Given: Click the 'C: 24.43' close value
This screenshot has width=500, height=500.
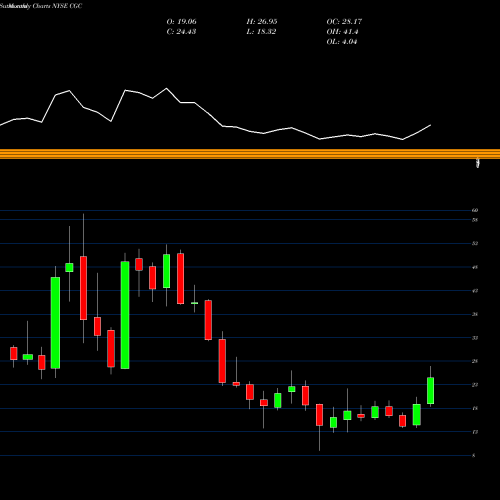Looking at the screenshot, I should point(181,32).
